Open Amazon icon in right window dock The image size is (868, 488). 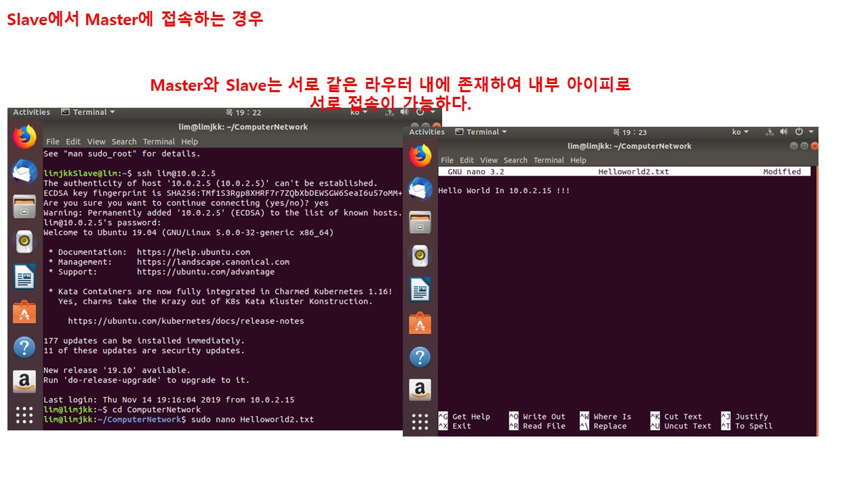(x=420, y=390)
